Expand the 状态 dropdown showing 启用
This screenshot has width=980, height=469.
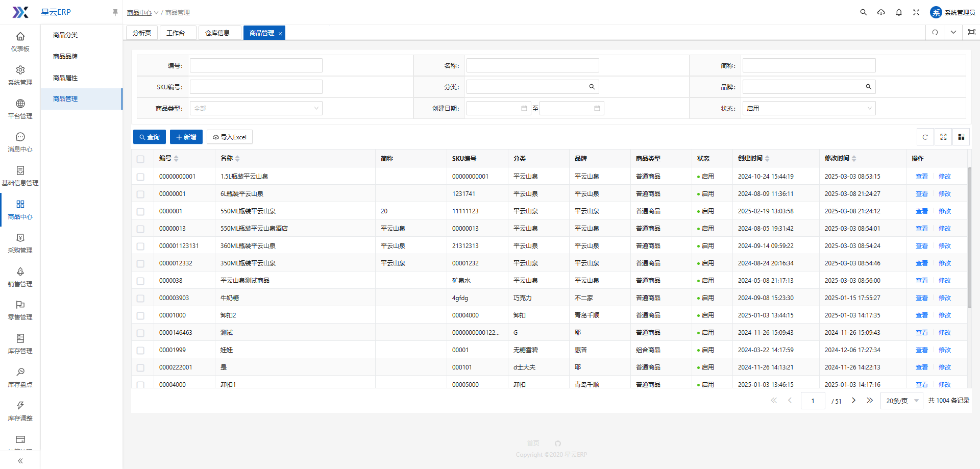[808, 108]
